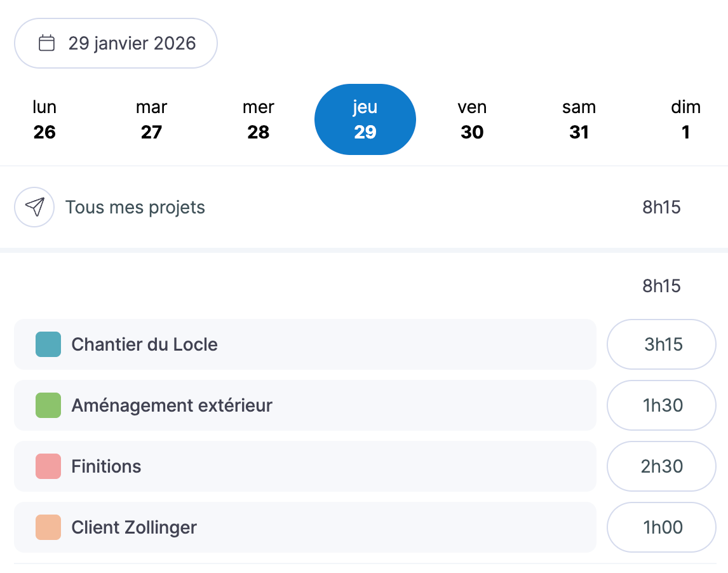
Task: Click the orange Client Zollinger swatch
Action: (x=48, y=527)
